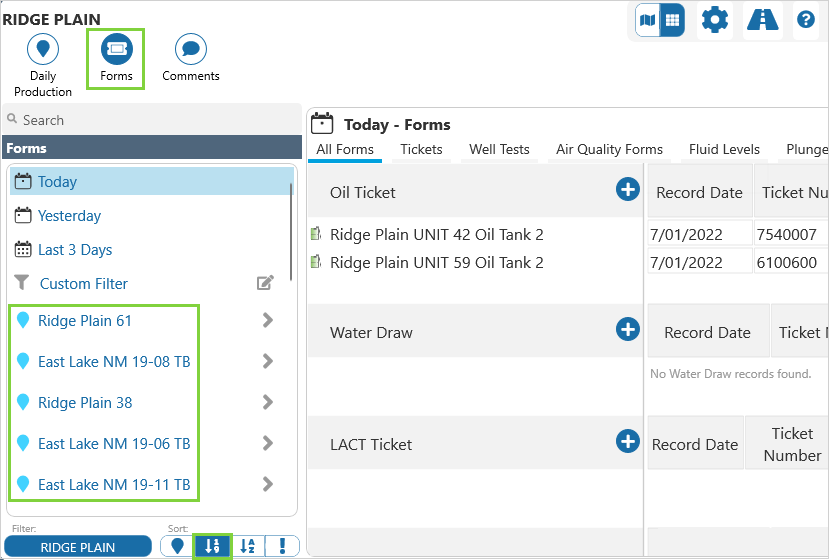Switch to map view toggle

(x=648, y=20)
